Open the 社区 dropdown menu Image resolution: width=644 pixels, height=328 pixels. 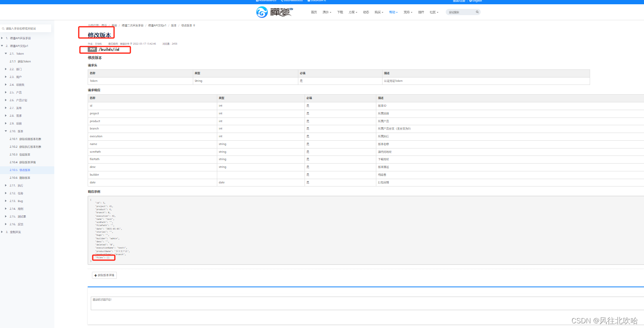(434, 12)
